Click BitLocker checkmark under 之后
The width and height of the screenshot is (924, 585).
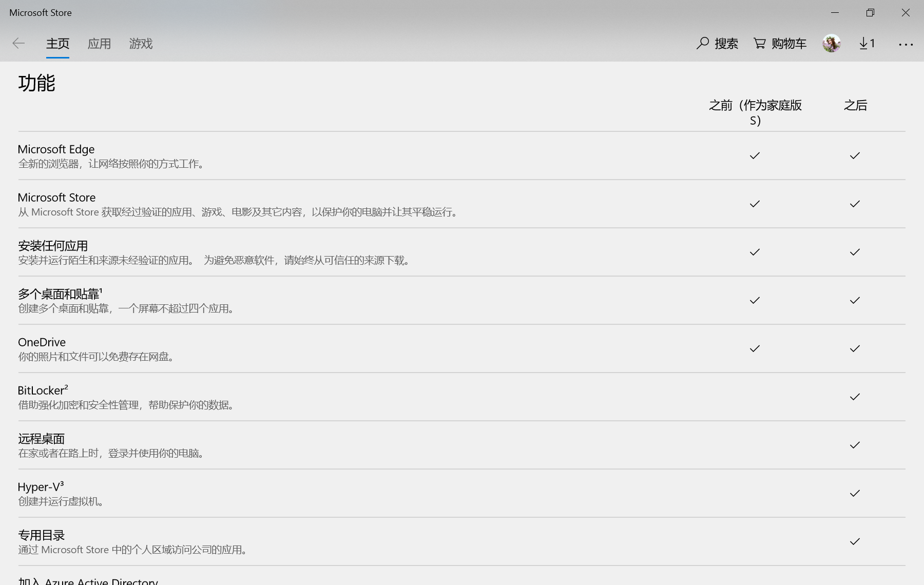coord(855,397)
